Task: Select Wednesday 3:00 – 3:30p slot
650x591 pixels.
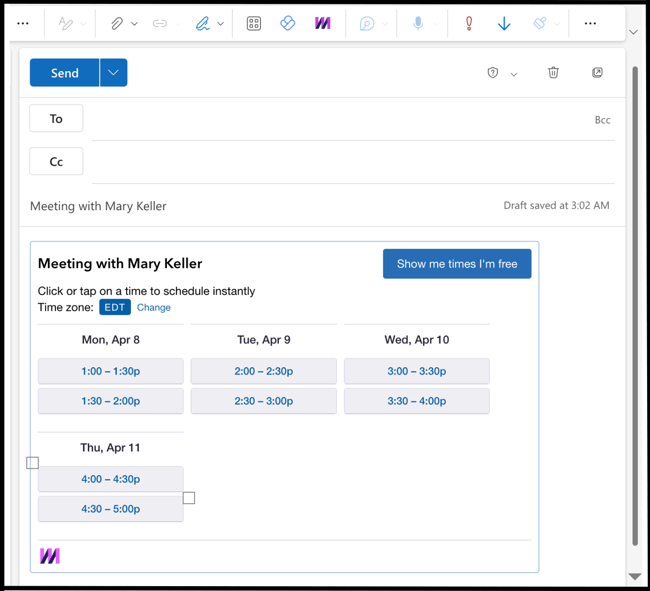Action: 417,371
